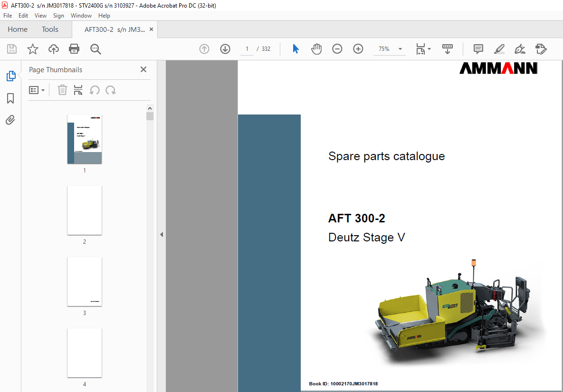
Task: Expand fit page options arrow
Action: [429, 49]
